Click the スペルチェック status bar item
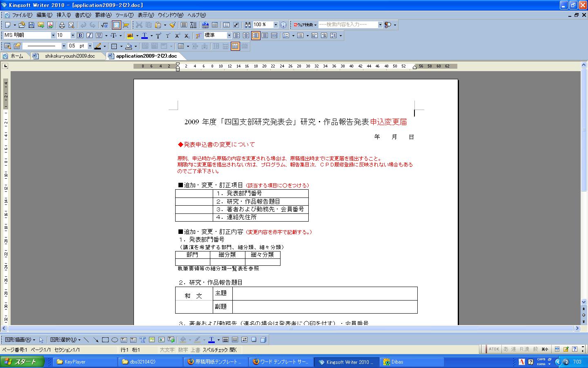The width and height of the screenshot is (588, 368). tap(220, 350)
